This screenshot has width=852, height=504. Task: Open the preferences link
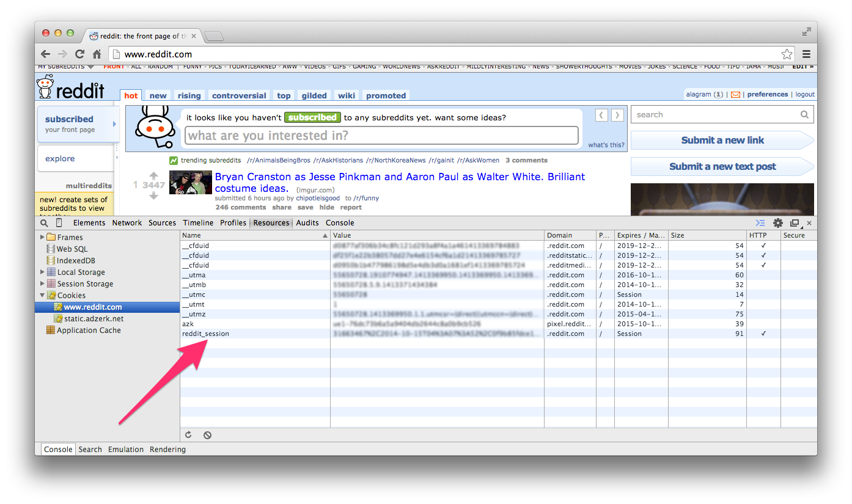(x=768, y=95)
